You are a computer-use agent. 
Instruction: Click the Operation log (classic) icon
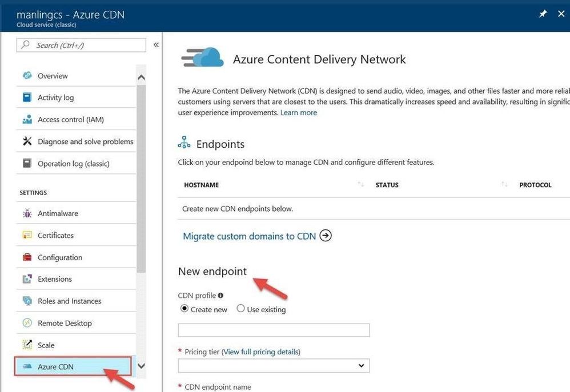(27, 163)
